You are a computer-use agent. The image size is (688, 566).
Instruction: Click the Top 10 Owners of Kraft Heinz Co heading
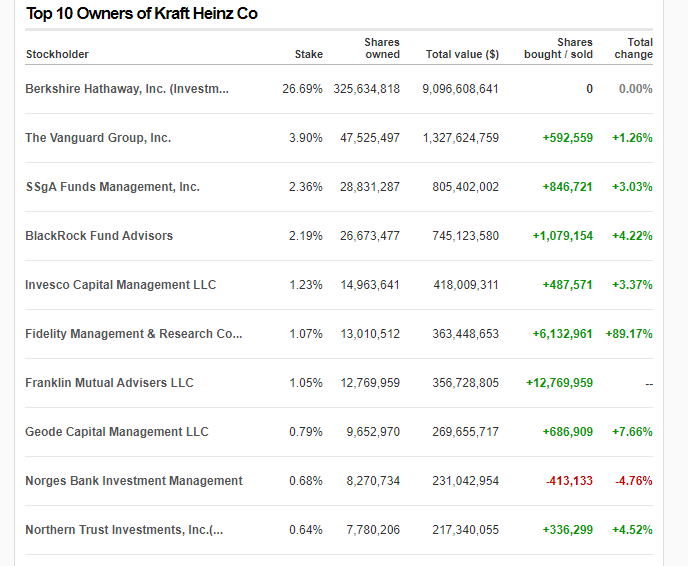(142, 14)
